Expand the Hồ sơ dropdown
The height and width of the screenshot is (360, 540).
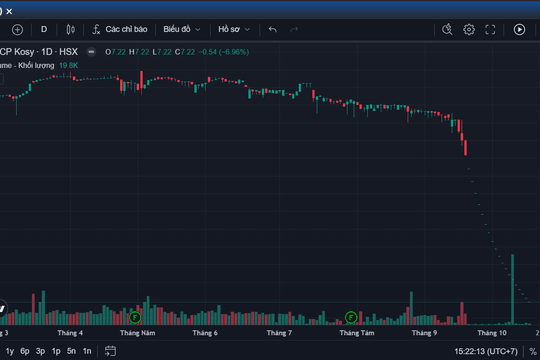(234, 29)
